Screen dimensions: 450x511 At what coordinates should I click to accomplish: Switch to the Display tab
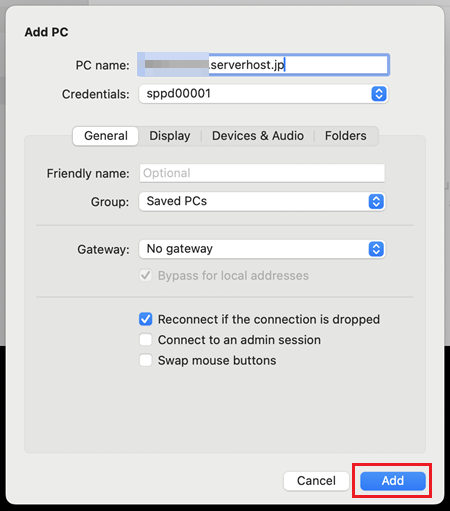(x=170, y=136)
